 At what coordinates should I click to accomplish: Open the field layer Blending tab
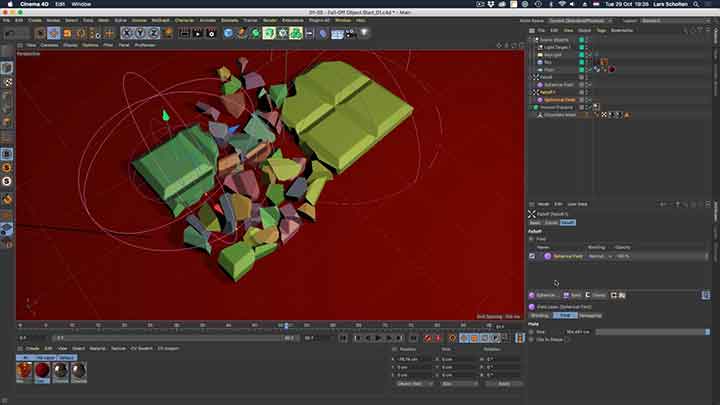(540, 315)
